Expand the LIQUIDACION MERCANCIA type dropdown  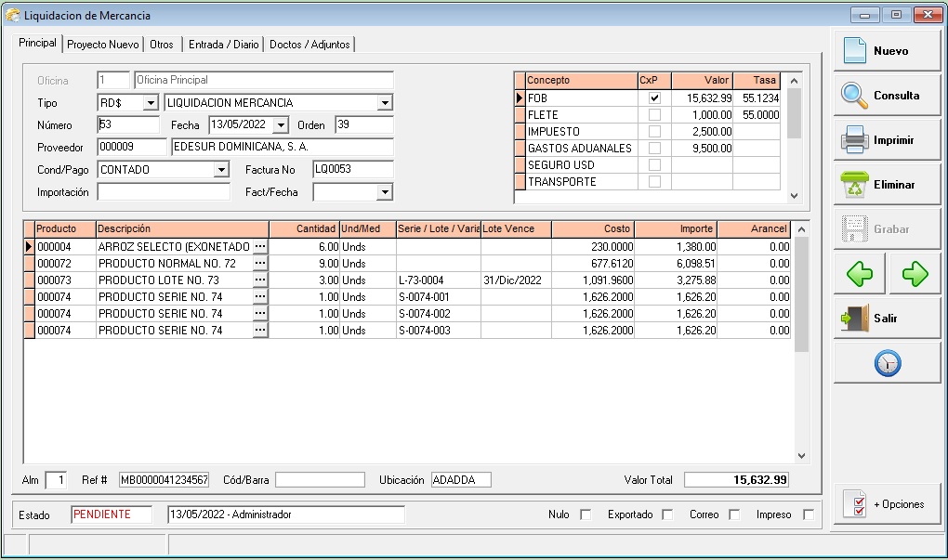point(385,103)
